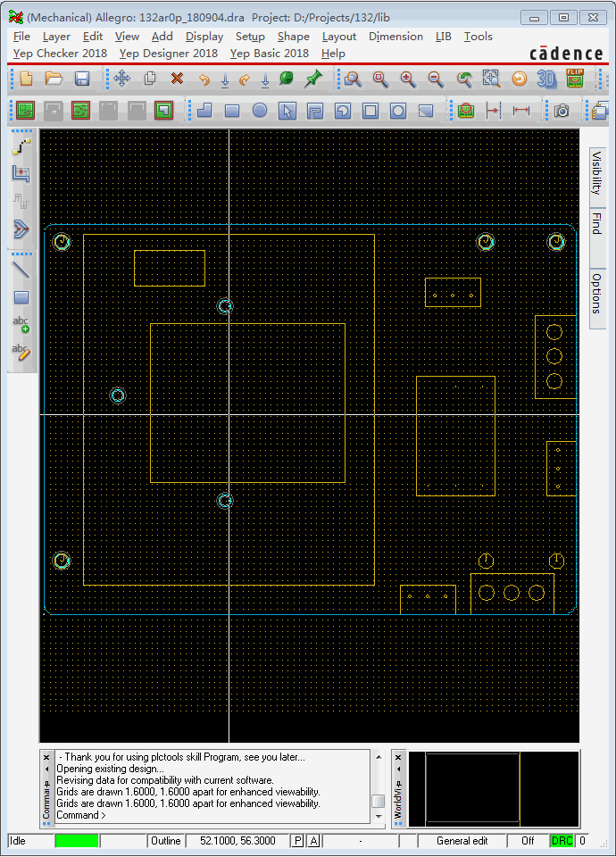Click the camera snapshot icon
The height and width of the screenshot is (857, 616).
click(562, 111)
